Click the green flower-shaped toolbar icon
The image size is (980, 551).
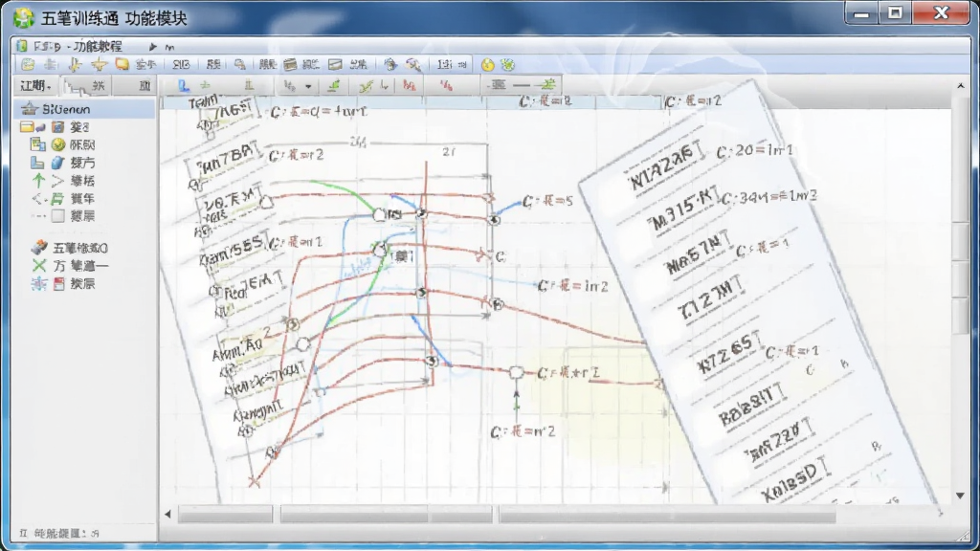click(x=507, y=64)
